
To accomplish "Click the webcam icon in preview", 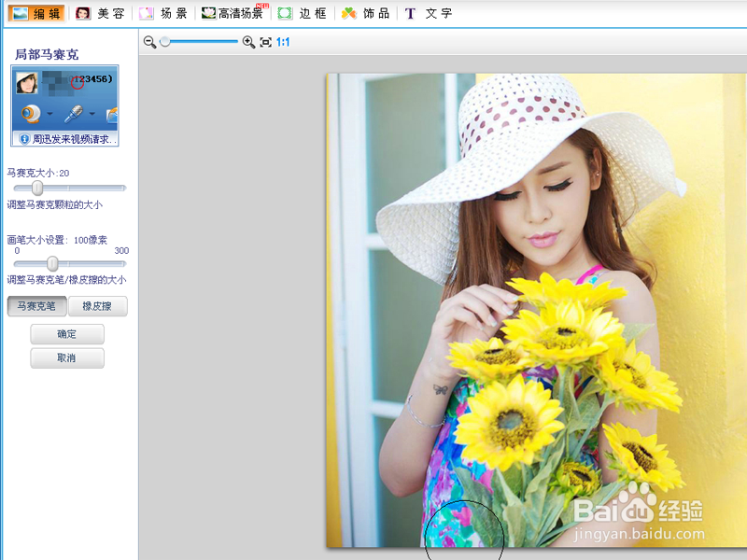I will pos(32,114).
